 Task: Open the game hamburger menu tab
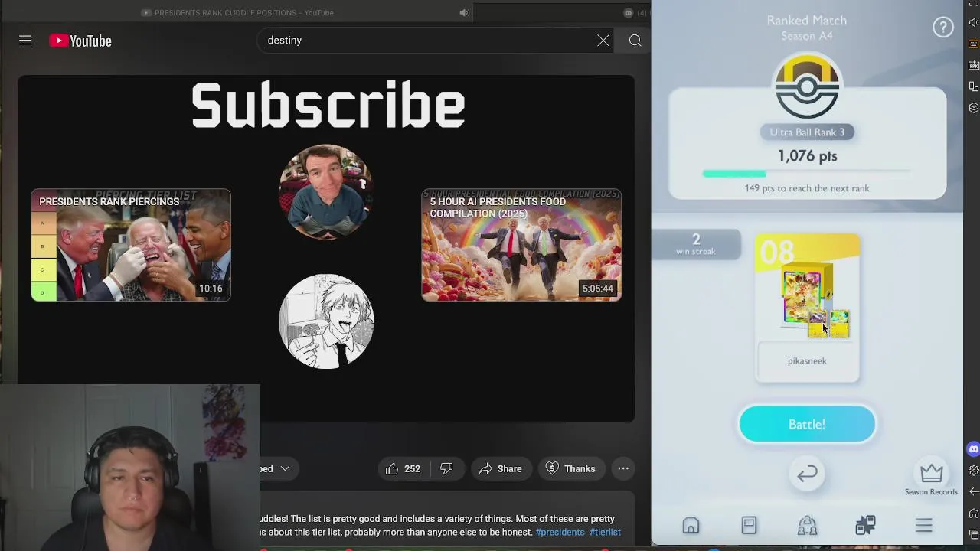click(x=923, y=525)
